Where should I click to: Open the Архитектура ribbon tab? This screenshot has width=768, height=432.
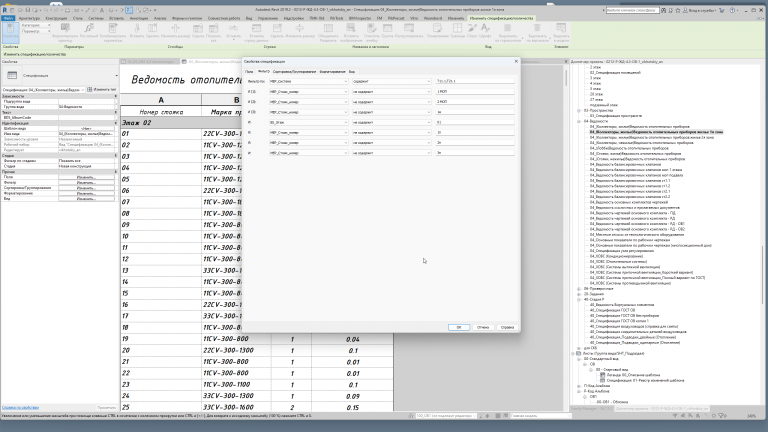pos(29,18)
